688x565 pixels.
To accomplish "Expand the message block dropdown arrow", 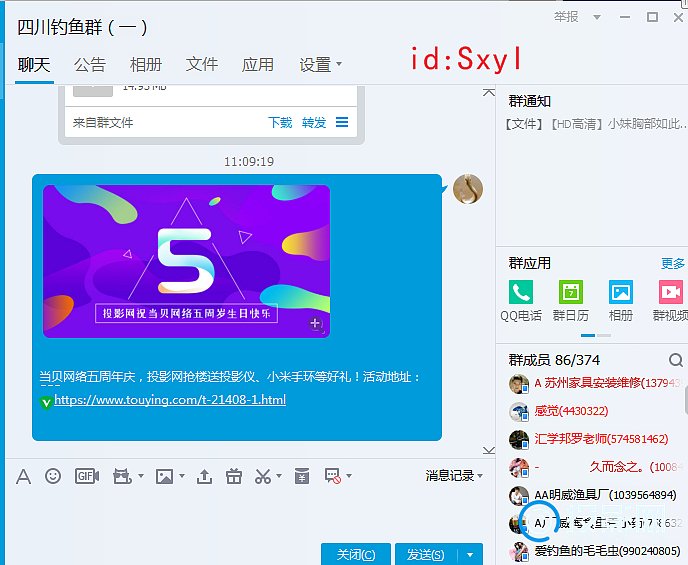I will [x=349, y=476].
